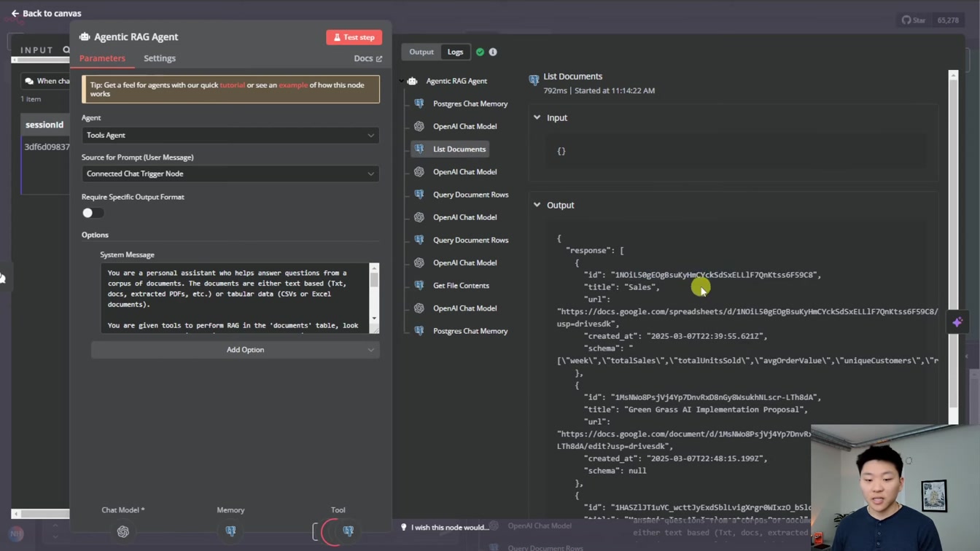Screen dimensions: 980x551
Task: Collapse the Agentic RAG Agent log tree chevron
Action: click(x=401, y=81)
